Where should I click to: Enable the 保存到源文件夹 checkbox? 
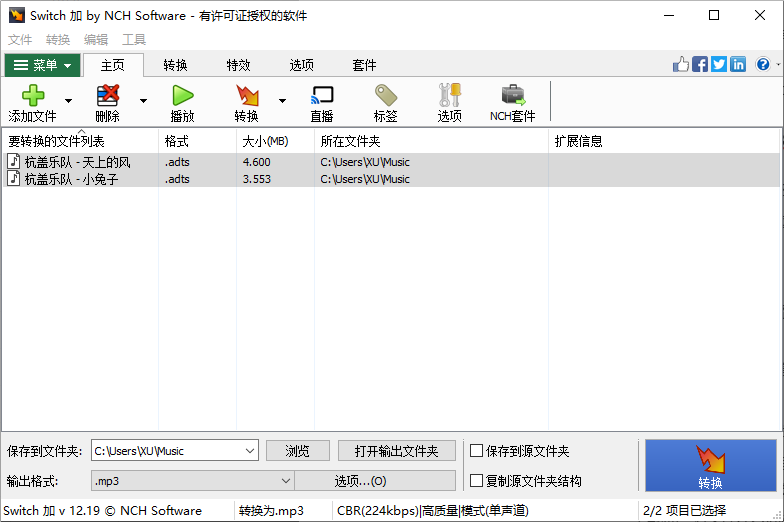coord(476,451)
